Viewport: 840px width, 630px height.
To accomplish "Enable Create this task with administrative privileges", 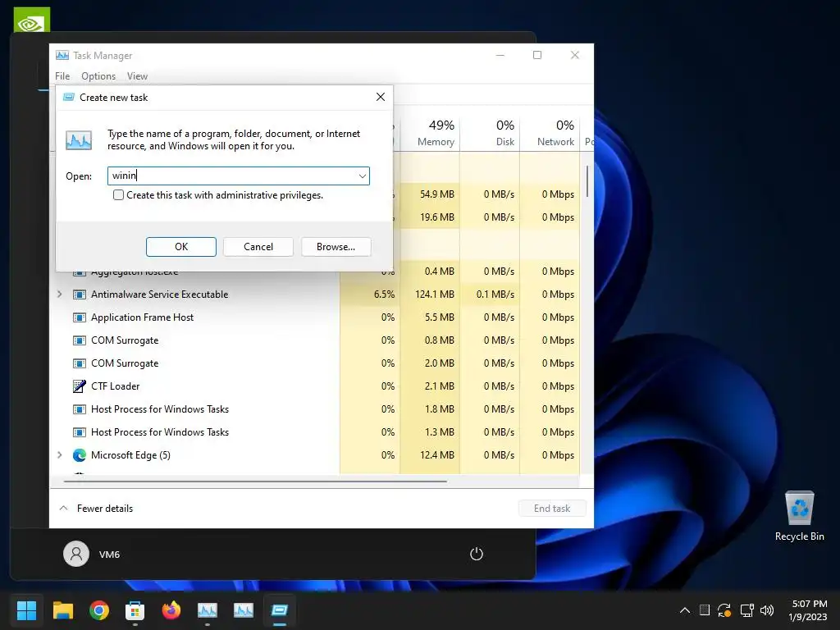I will point(118,195).
